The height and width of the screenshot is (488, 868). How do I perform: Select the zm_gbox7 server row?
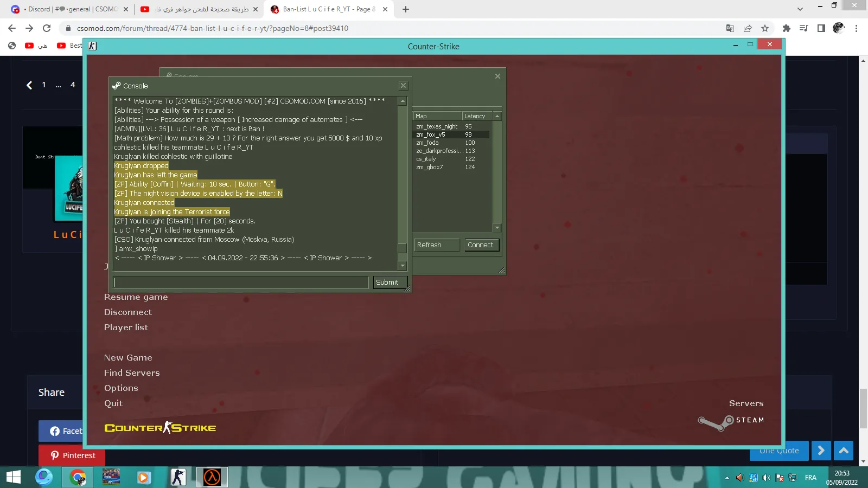[451, 167]
